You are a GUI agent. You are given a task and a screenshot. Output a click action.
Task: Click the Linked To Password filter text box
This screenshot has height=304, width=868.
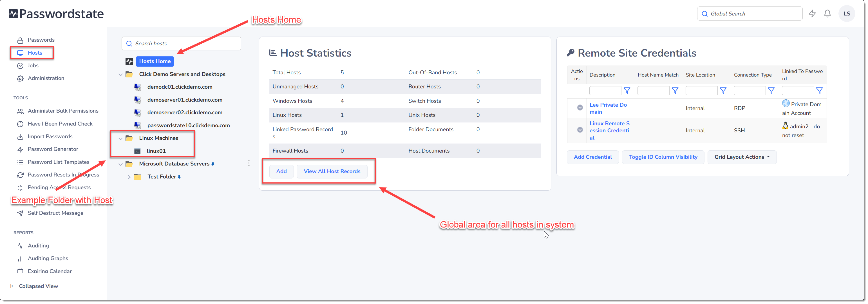[x=798, y=91]
